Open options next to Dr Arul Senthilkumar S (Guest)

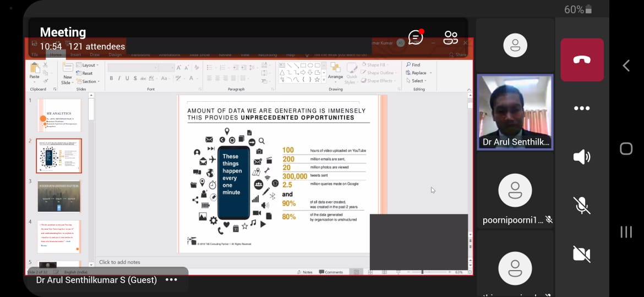pos(171,280)
